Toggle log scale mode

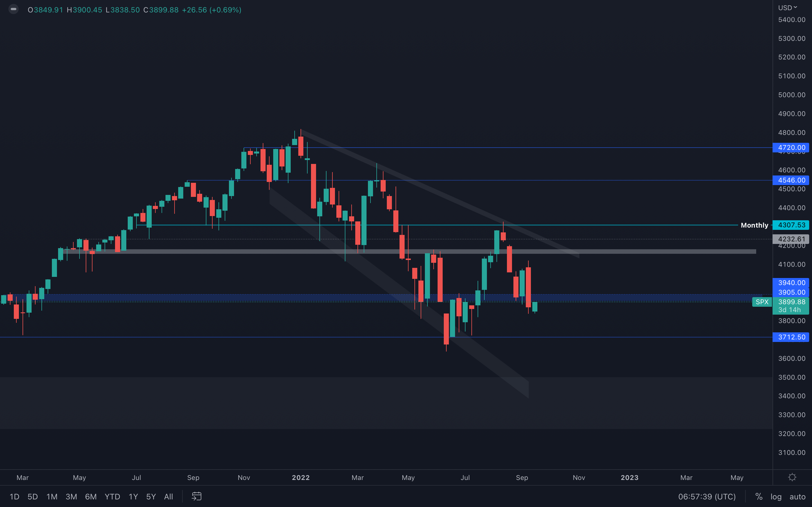(x=776, y=497)
